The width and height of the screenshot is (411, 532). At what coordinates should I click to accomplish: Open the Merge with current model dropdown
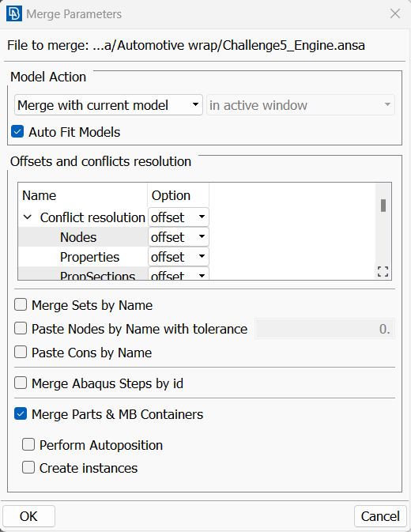108,105
